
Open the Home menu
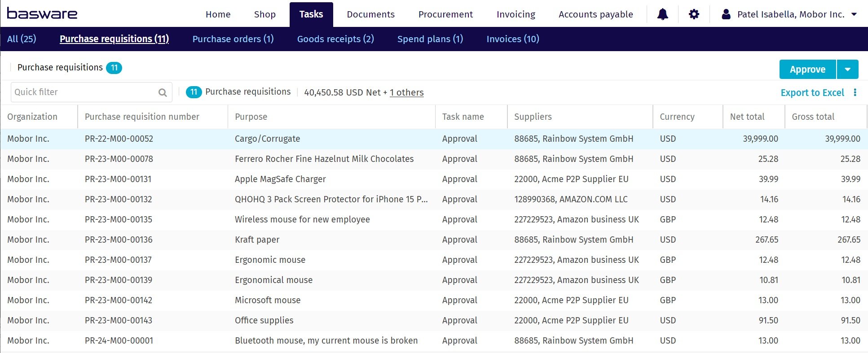pyautogui.click(x=218, y=14)
